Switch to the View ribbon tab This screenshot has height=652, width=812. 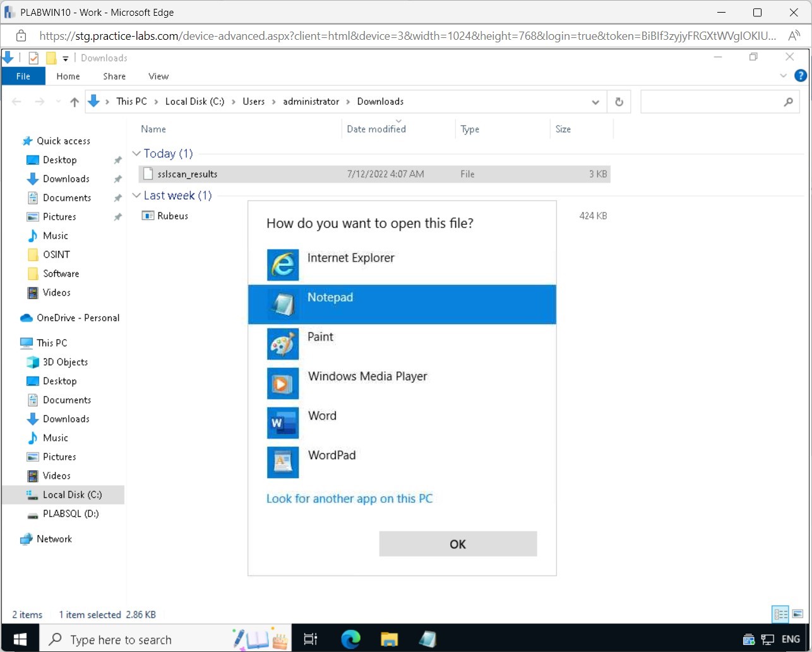(x=158, y=76)
